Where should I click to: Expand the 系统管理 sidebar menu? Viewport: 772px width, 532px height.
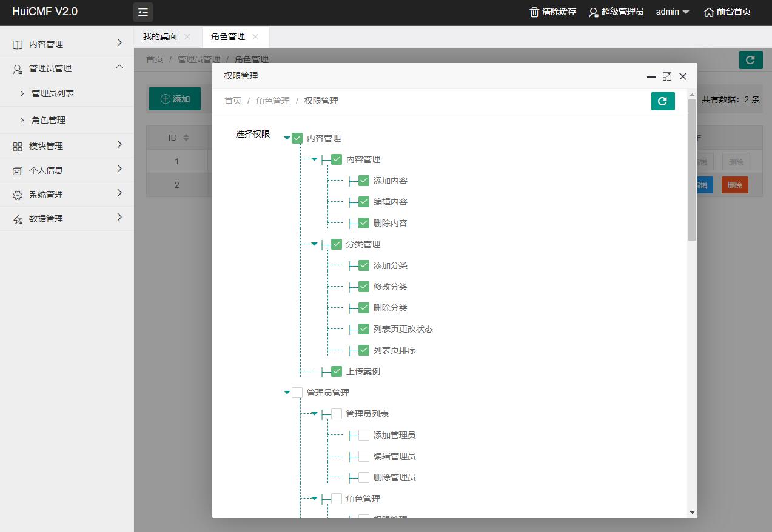point(119,193)
